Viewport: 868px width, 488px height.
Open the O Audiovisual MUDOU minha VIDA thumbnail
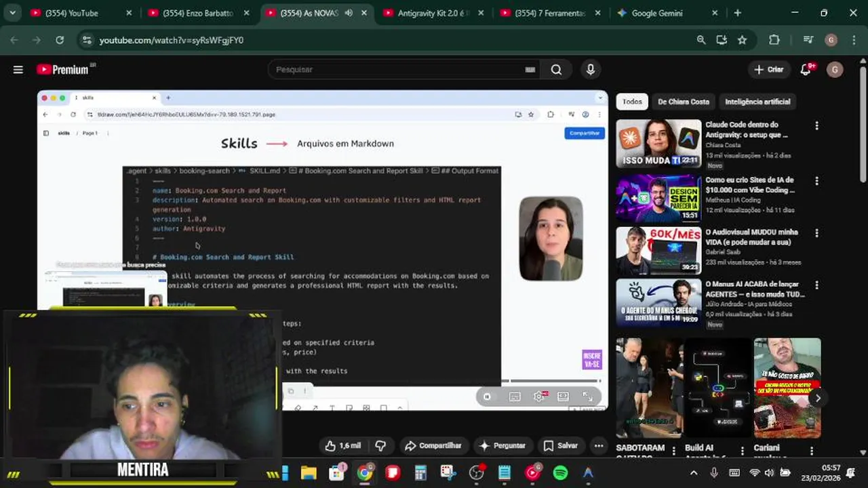pyautogui.click(x=658, y=250)
